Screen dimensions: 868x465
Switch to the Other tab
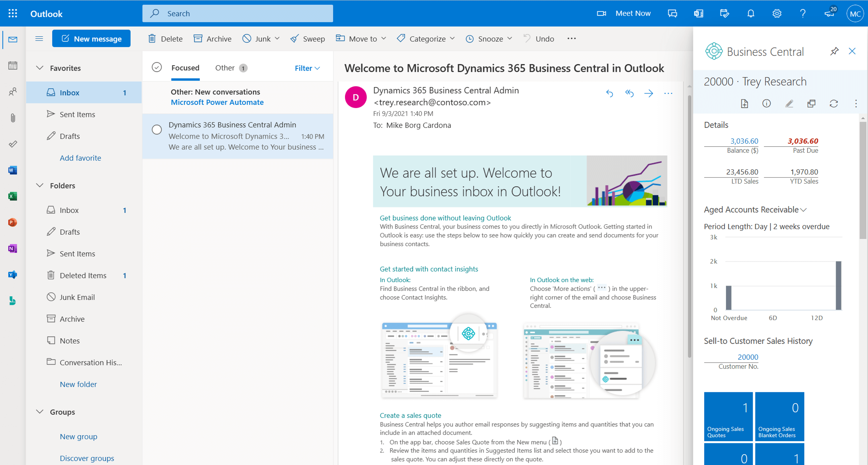coord(225,68)
